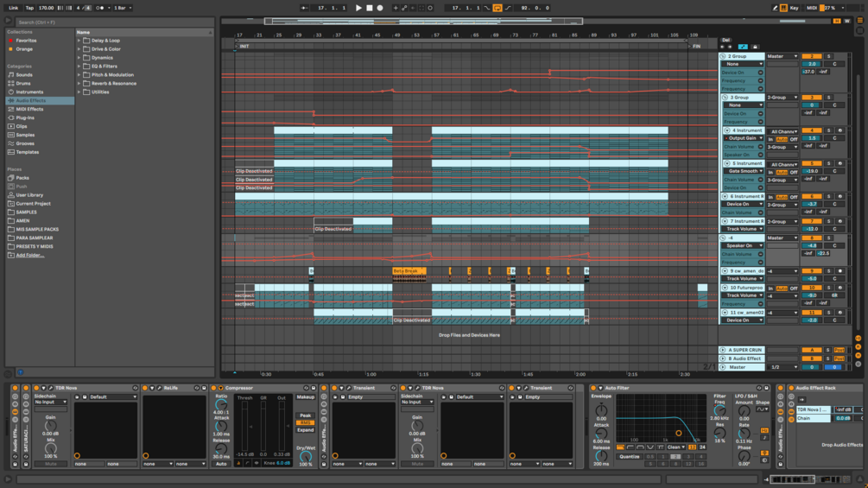Open the Packs place

click(x=22, y=178)
